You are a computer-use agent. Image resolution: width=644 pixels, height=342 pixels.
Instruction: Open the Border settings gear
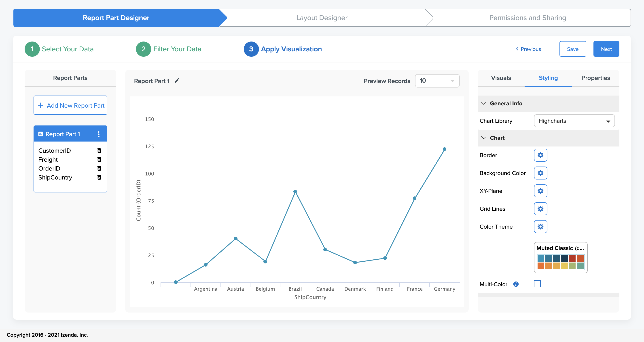[x=540, y=155]
